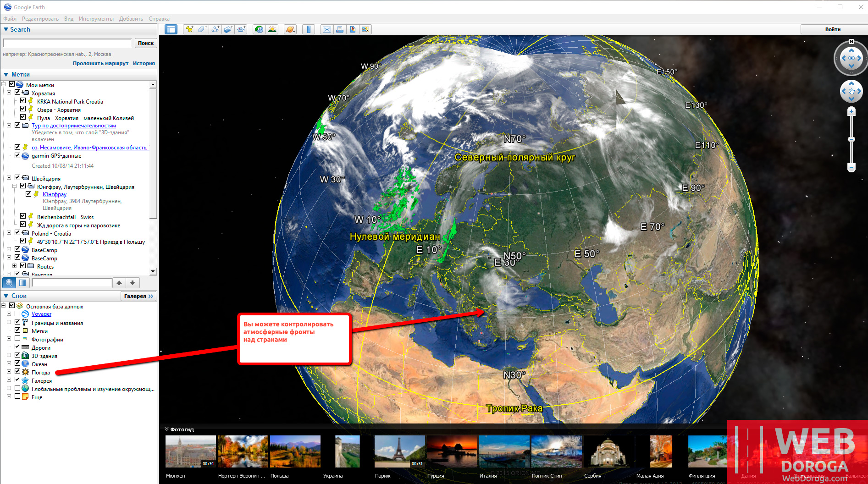This screenshot has height=484, width=868.
Task: Click the places panel view toggle icon
Action: [22, 283]
